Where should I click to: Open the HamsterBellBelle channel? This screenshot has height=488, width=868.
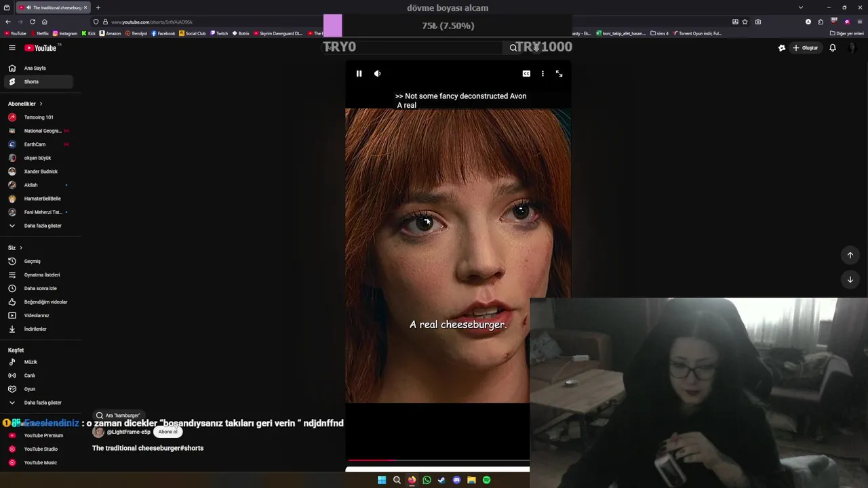[x=38, y=199]
